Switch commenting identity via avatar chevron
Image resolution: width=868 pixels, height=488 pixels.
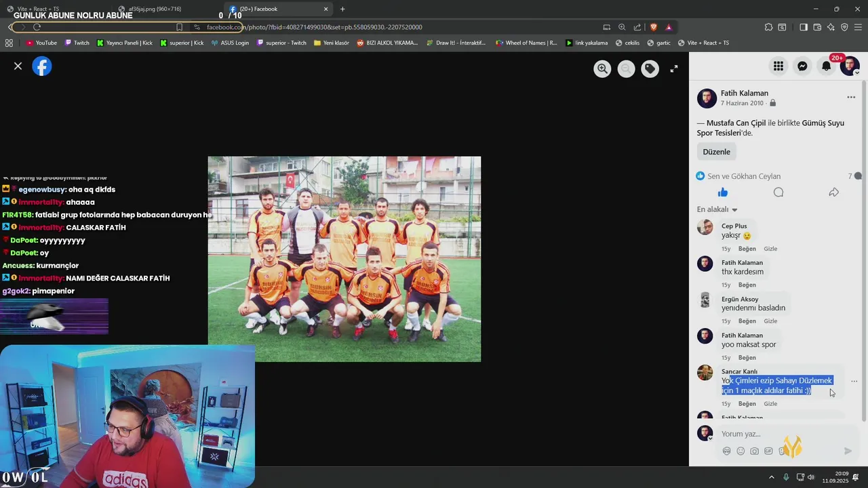[x=710, y=439]
